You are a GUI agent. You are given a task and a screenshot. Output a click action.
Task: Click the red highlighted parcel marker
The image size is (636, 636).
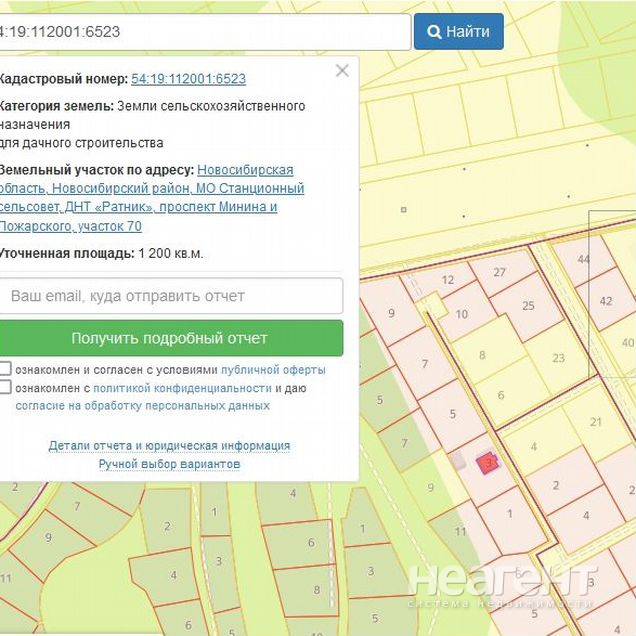pos(488,464)
